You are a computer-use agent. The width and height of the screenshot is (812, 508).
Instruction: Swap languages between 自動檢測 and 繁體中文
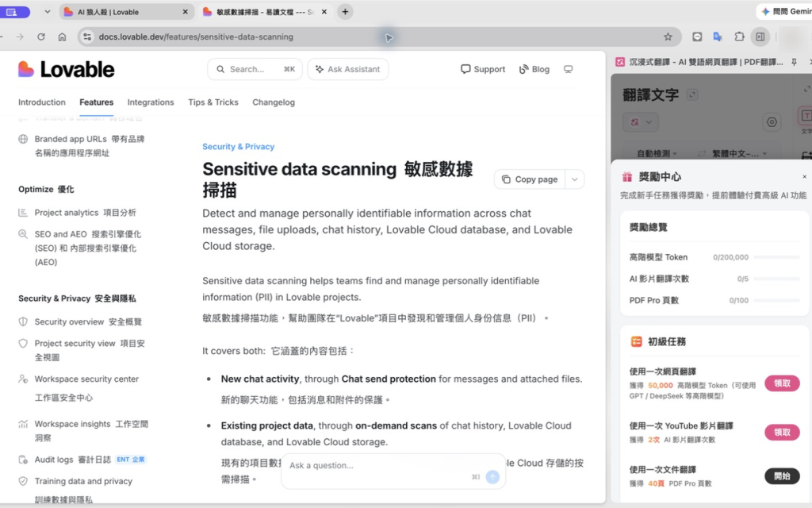(702, 153)
